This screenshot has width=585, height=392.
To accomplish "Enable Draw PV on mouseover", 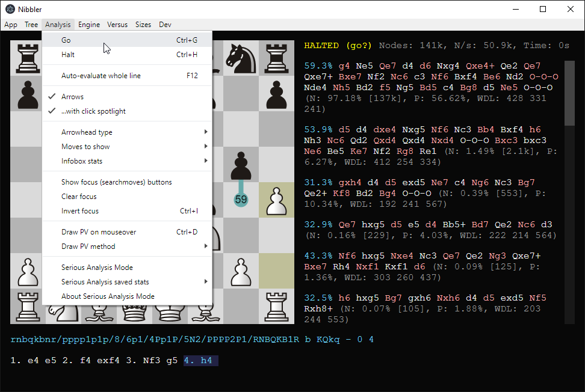I will coord(99,232).
